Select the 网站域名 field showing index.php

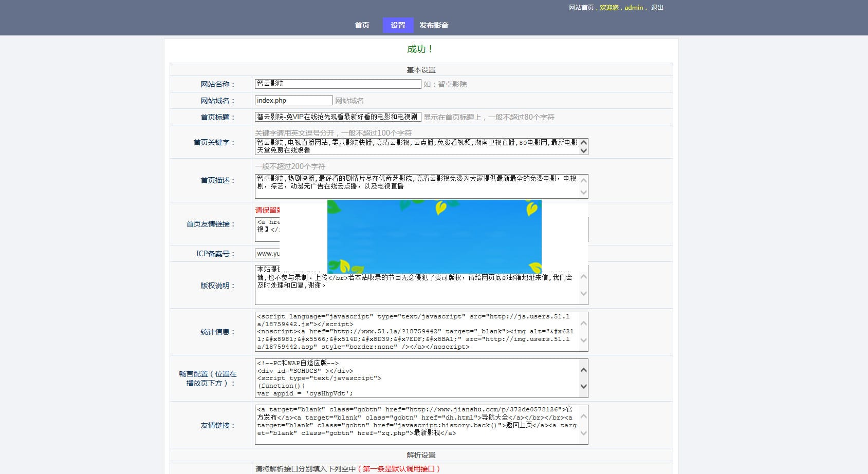click(293, 100)
